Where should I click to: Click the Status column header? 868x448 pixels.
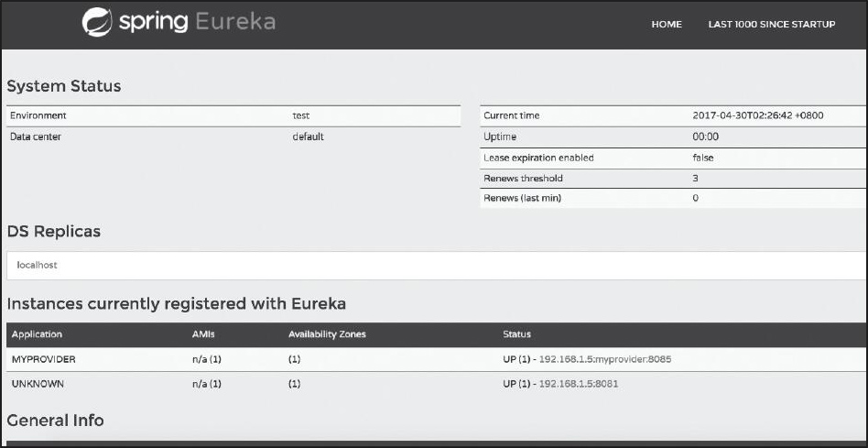point(516,334)
